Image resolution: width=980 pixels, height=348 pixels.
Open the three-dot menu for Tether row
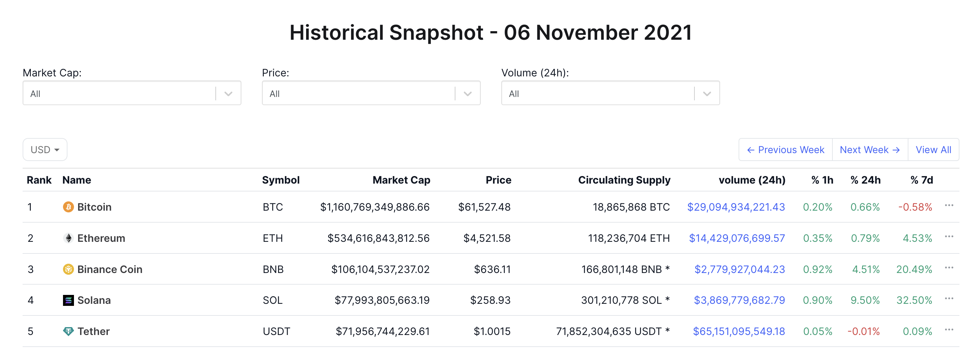point(949,330)
